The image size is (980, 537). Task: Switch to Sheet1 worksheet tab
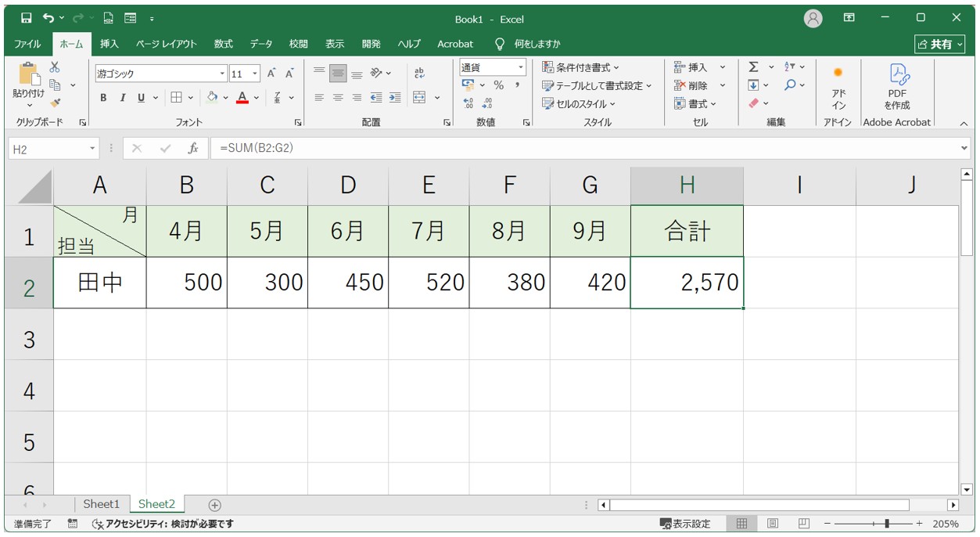(102, 504)
